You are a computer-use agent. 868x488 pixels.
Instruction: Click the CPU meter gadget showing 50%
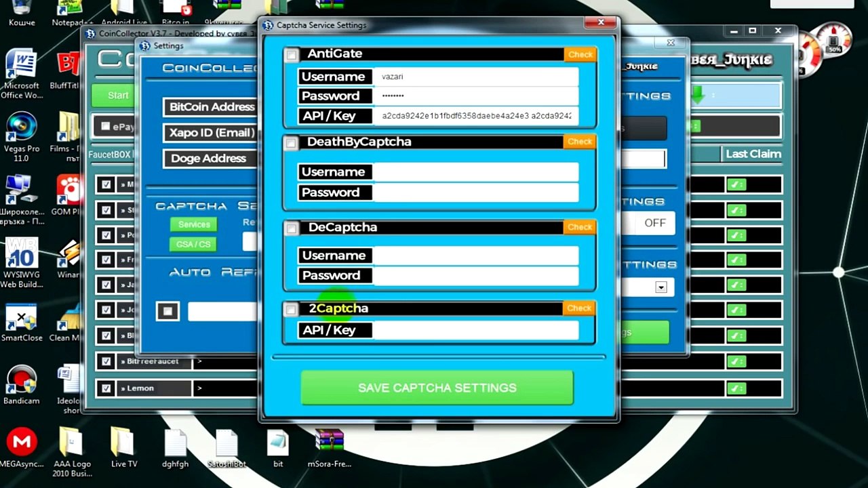tap(834, 40)
